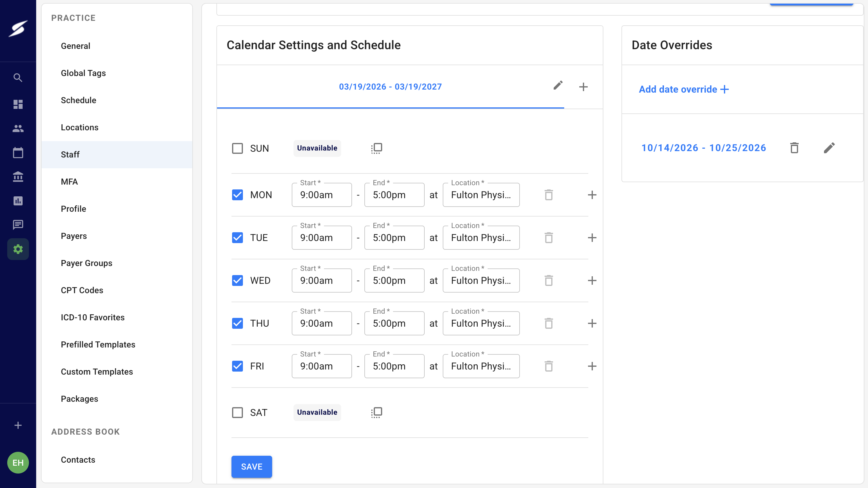Screen dimensions: 868x488
Task: Open the calendar icon in the sidebar
Action: (x=18, y=152)
